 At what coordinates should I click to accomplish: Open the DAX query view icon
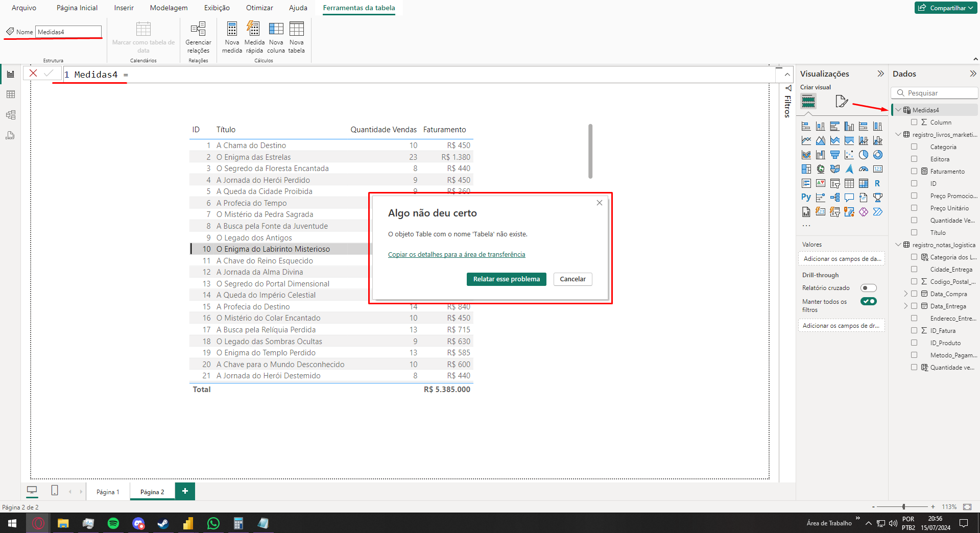coord(10,135)
